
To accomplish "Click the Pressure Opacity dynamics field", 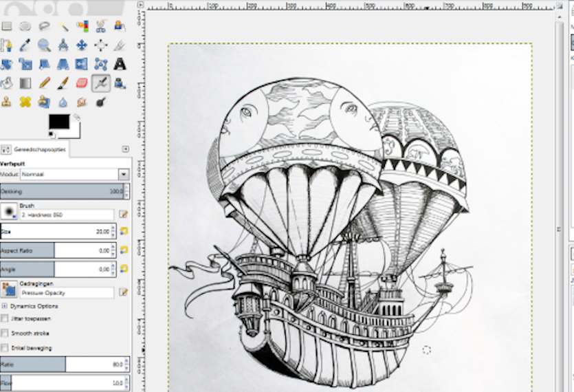I will point(67,293).
